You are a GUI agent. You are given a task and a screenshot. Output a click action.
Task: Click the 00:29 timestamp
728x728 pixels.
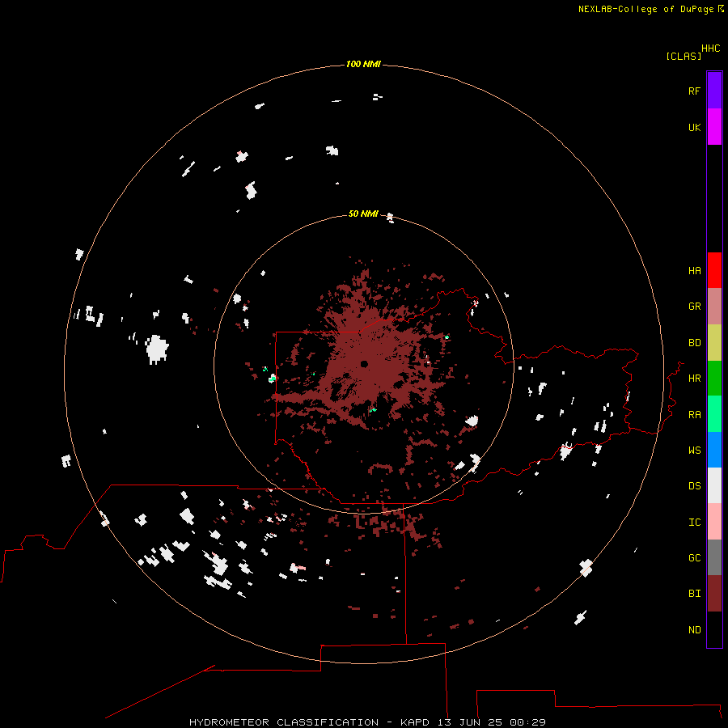pyautogui.click(x=527, y=722)
